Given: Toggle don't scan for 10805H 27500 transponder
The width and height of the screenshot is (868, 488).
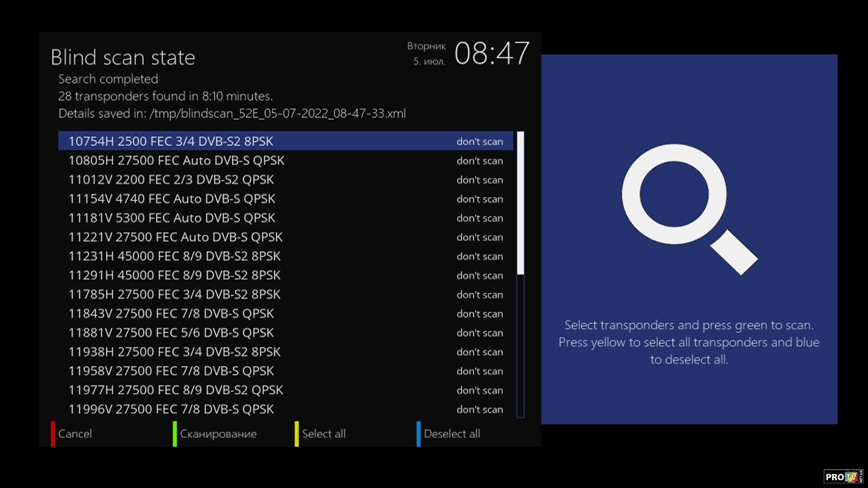Looking at the screenshot, I should tap(480, 160).
